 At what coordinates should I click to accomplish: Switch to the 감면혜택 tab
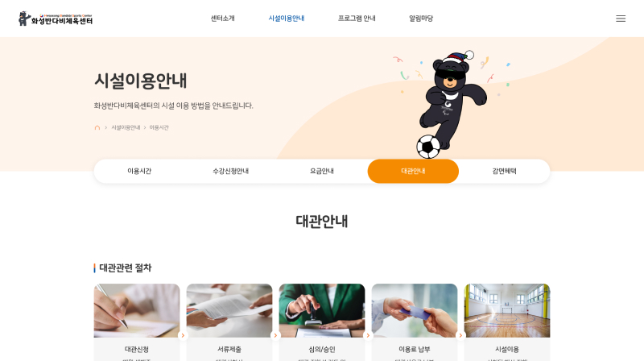point(504,171)
